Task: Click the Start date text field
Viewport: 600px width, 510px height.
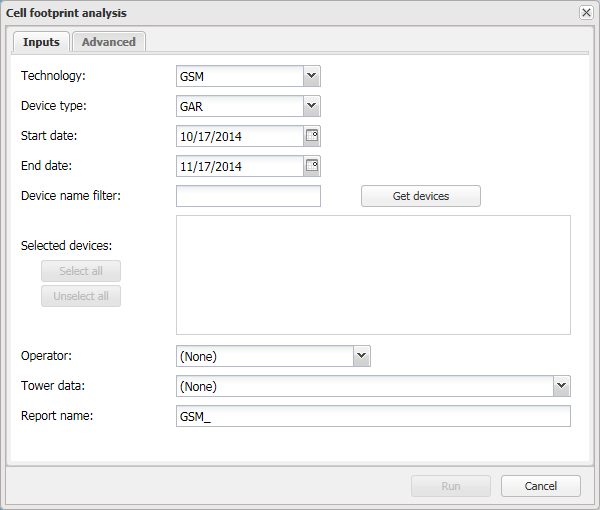Action: click(240, 136)
